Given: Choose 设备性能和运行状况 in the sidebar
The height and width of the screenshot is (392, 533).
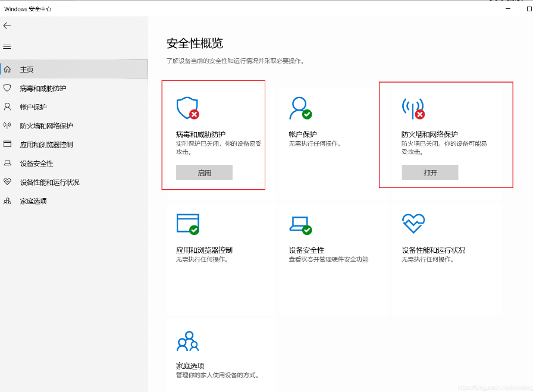Looking at the screenshot, I should [x=49, y=183].
